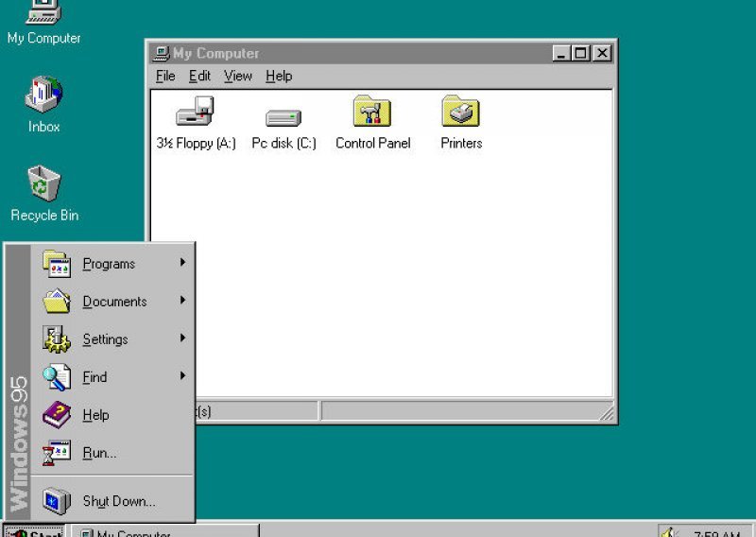Viewport: 756px width, 537px height.
Task: Click the Recycle Bin label text
Action: coord(44,216)
